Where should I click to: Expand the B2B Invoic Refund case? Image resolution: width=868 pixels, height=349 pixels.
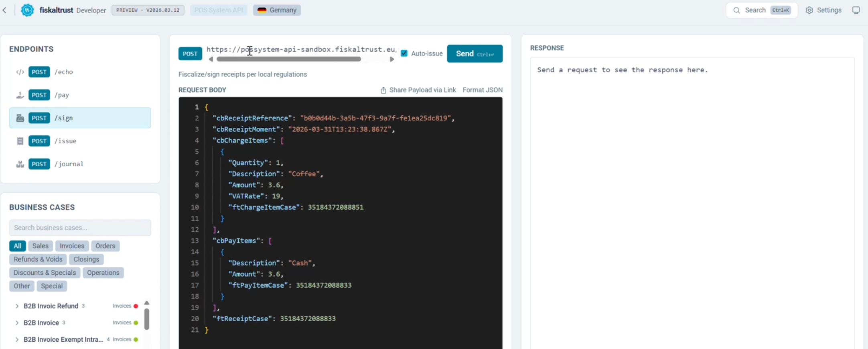click(17, 306)
